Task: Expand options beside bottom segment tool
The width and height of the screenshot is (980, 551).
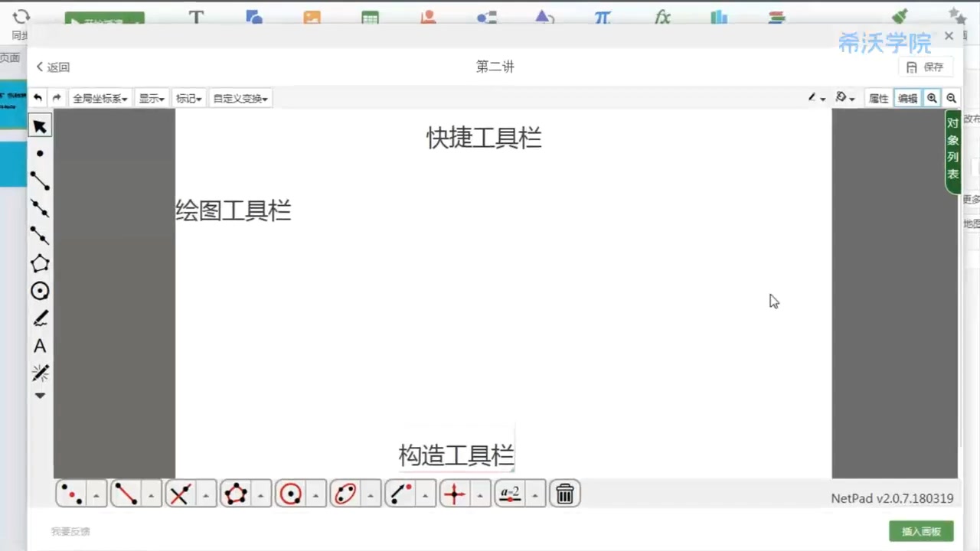Action: (x=151, y=495)
